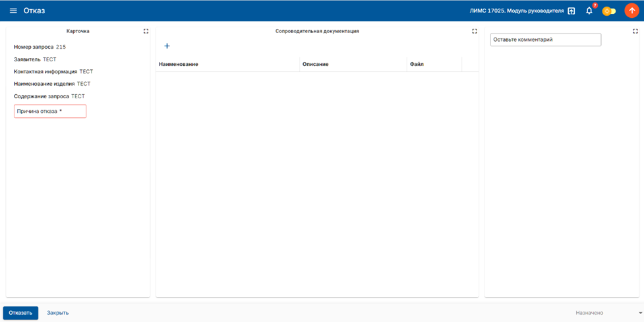Click the orange up-arrow button

point(631,11)
